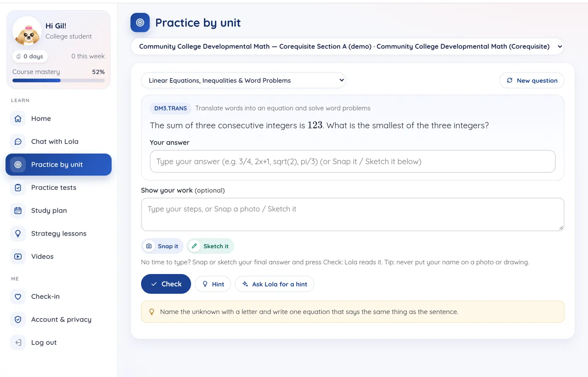Screen dimensions: 588x377
Task: Click the resize handle of work text area
Action: coord(561,228)
